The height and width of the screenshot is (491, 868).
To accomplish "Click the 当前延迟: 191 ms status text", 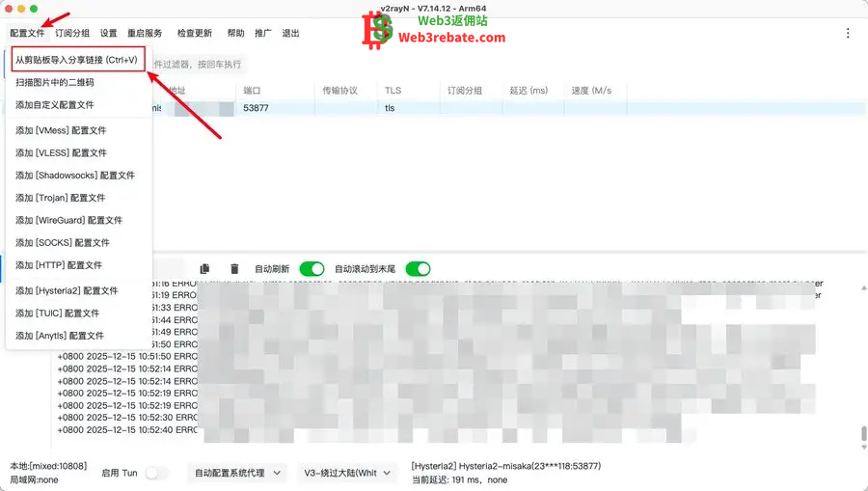I will 459,480.
